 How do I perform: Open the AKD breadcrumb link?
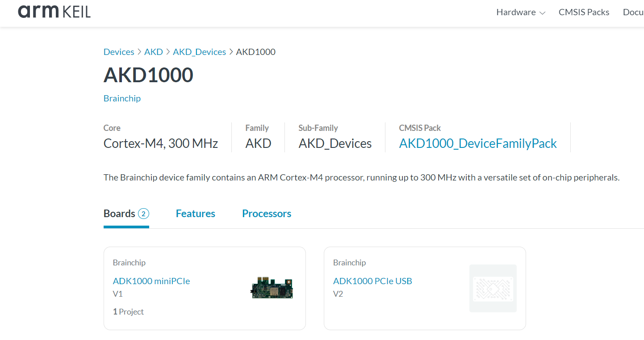pyautogui.click(x=154, y=52)
